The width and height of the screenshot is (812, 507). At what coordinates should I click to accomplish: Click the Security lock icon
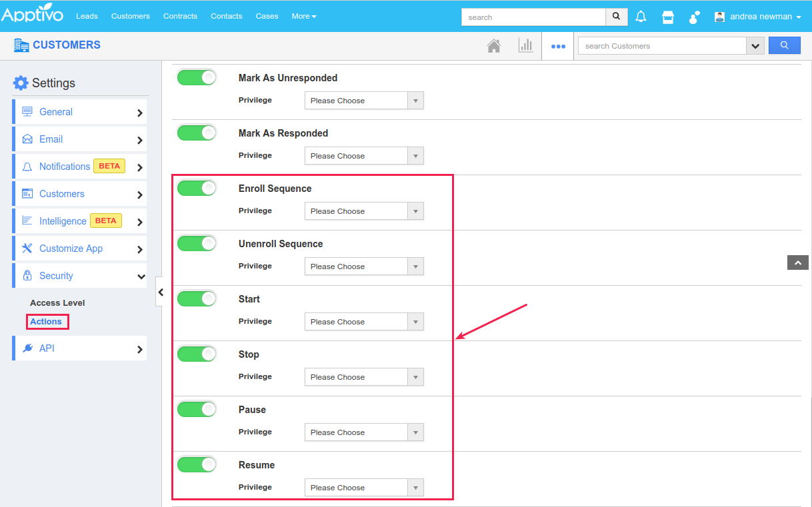[x=27, y=275]
